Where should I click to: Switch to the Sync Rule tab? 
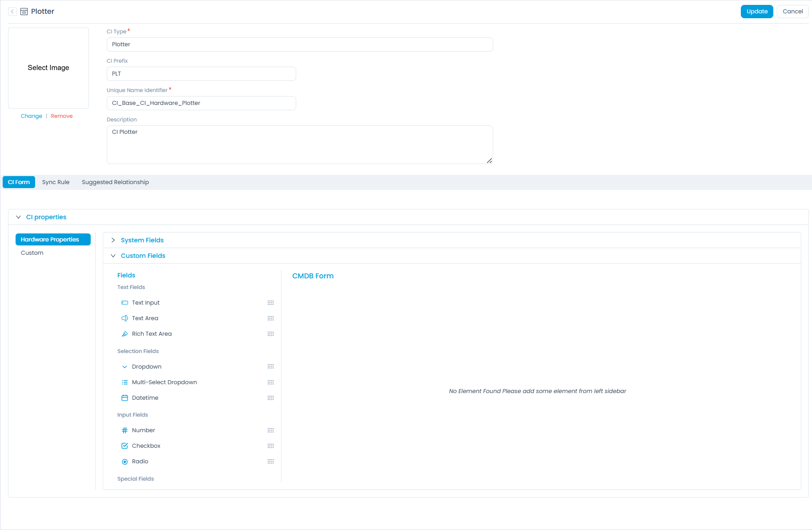[x=56, y=182]
